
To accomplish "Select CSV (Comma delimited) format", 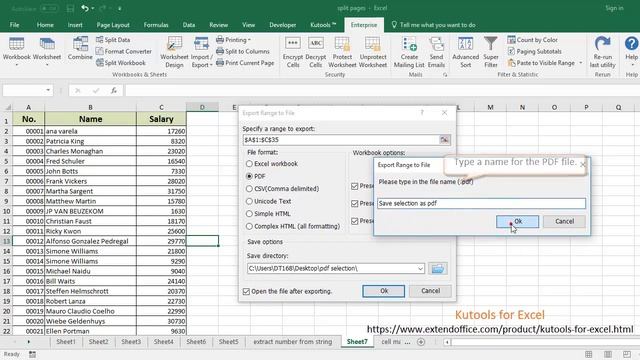I will [x=282, y=189].
